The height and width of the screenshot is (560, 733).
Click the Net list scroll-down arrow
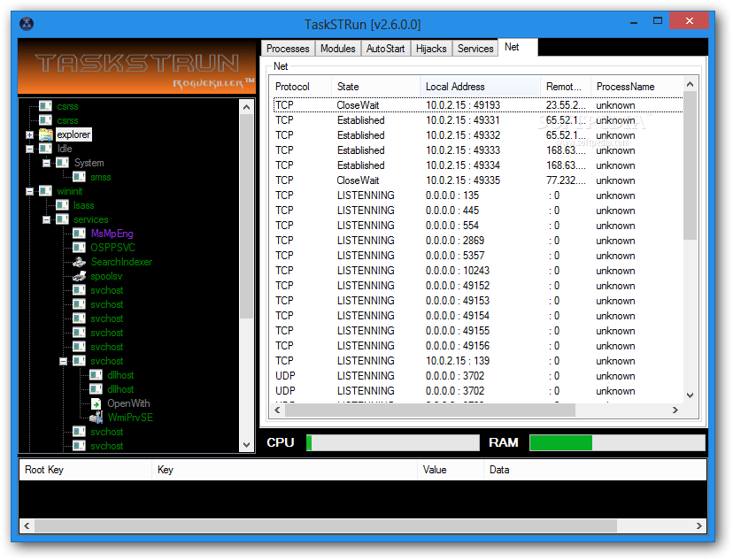(690, 395)
